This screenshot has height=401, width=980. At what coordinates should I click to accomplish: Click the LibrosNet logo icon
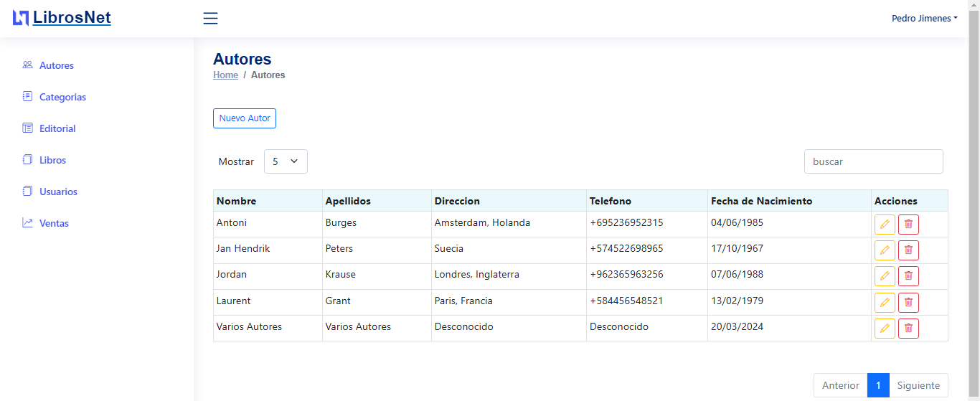coord(21,19)
